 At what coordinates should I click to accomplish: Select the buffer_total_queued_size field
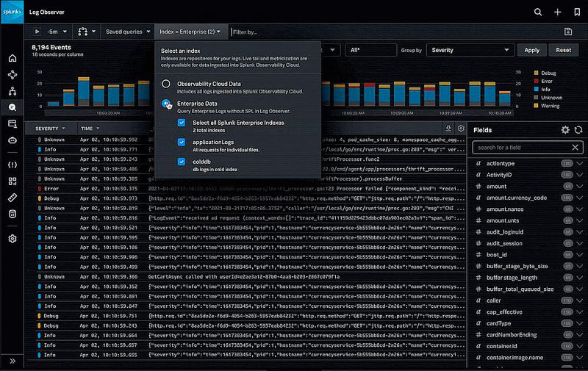[x=520, y=289]
